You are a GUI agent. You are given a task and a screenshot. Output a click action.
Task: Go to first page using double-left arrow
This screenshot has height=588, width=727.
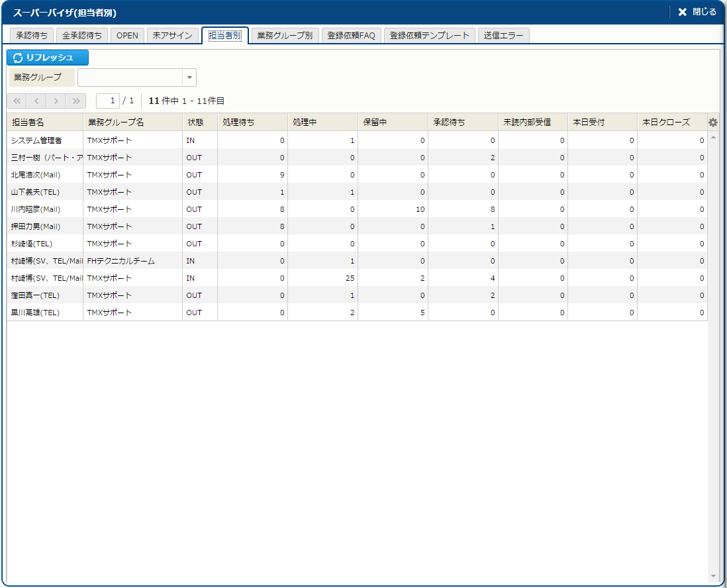(17, 101)
